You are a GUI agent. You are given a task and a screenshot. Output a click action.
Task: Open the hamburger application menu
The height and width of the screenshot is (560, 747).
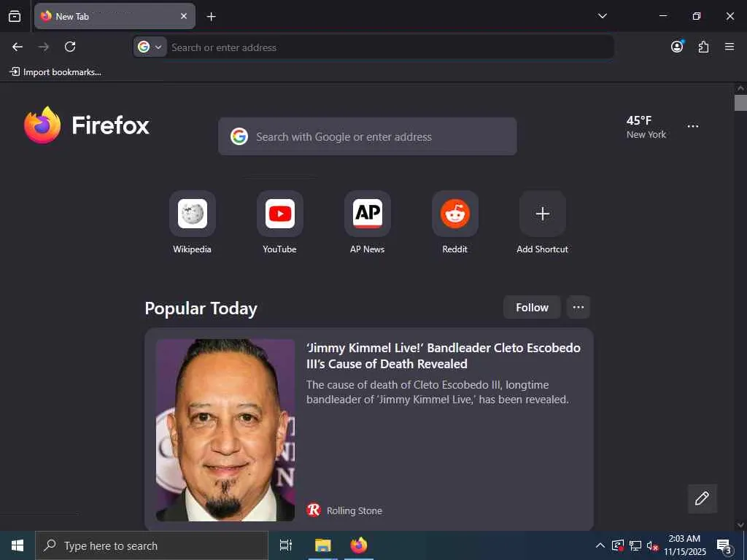[x=729, y=47]
